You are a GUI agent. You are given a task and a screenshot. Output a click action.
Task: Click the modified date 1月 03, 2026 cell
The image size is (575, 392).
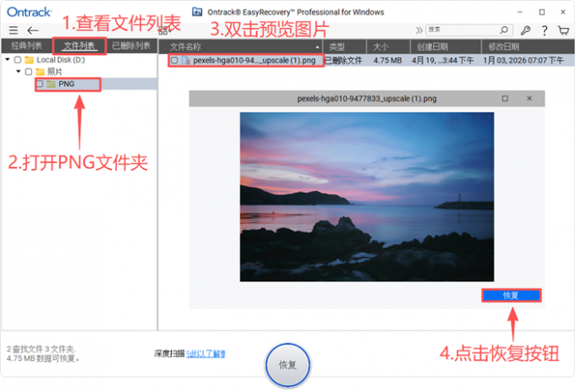[523, 61]
